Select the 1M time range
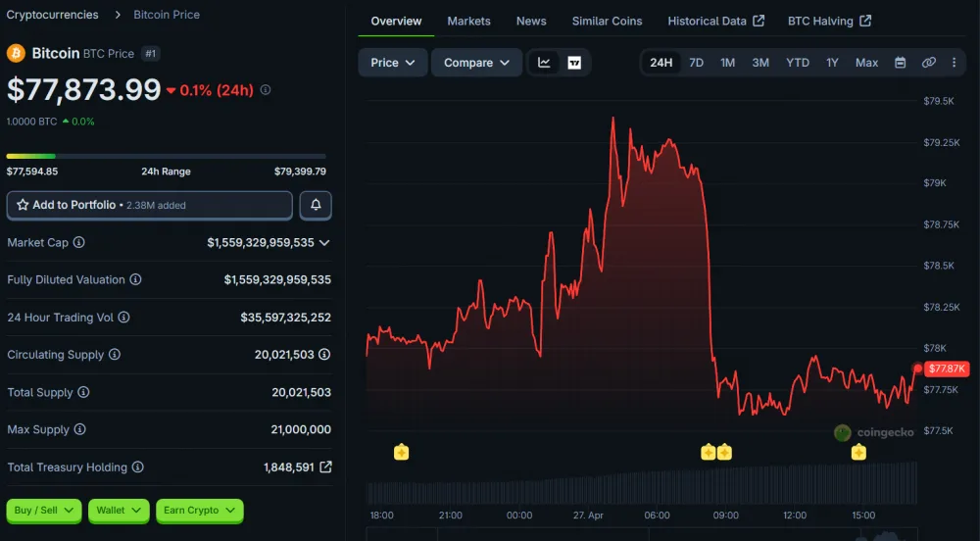Screen dimensions: 980x541 (x=727, y=63)
